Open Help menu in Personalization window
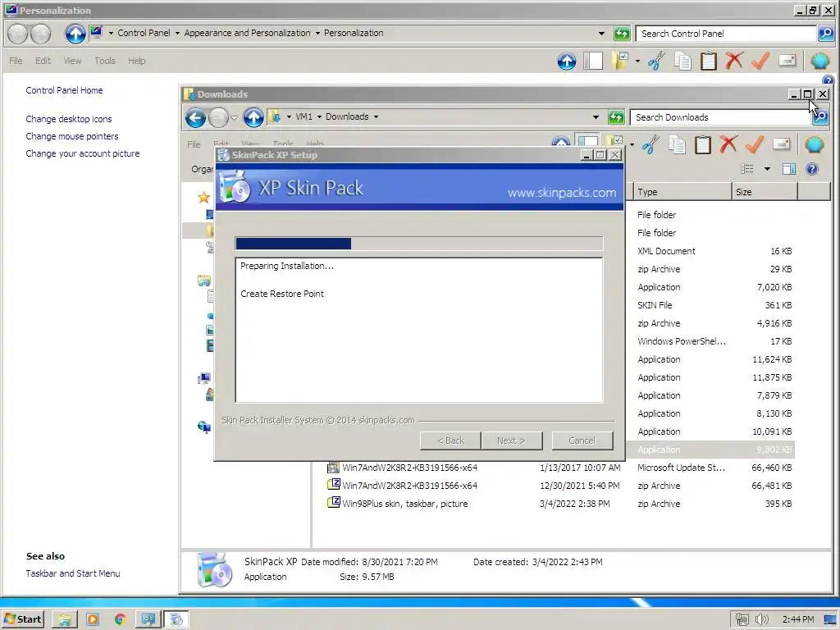The width and height of the screenshot is (840, 630). 137,61
